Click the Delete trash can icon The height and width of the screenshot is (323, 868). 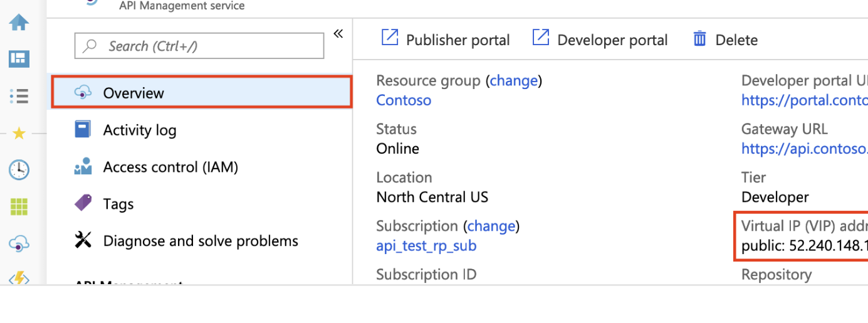(x=699, y=39)
